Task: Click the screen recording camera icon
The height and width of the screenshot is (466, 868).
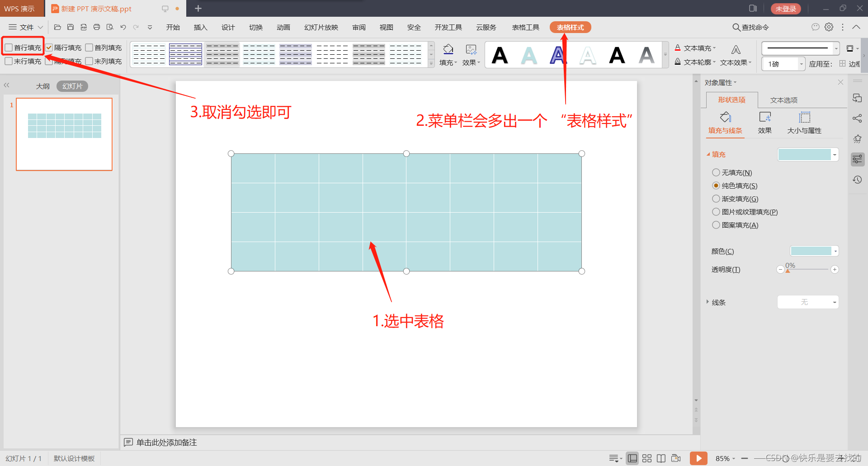Action: (x=676, y=458)
